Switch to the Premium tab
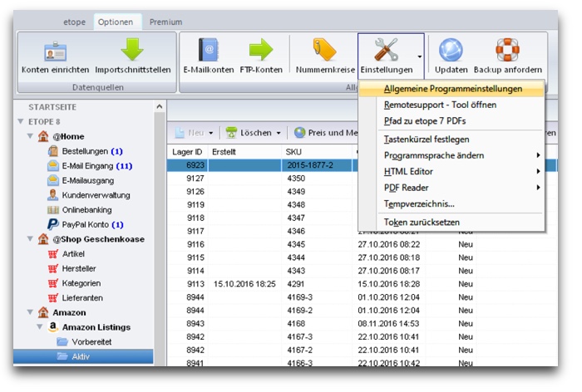Viewport: 582px width, 392px height. 165,22
